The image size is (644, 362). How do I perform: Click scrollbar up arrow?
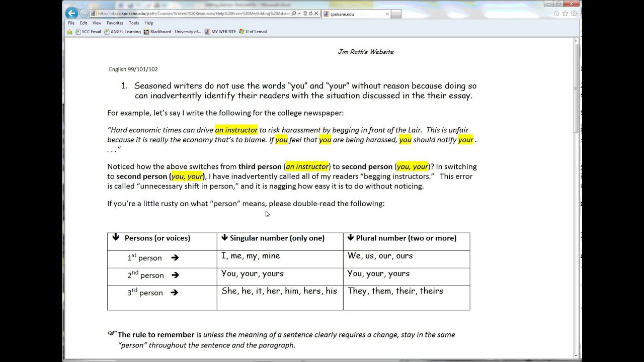pyautogui.click(x=577, y=41)
